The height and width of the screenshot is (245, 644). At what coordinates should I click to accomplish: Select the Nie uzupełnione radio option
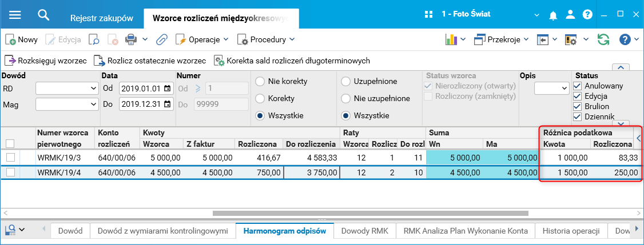pos(346,98)
